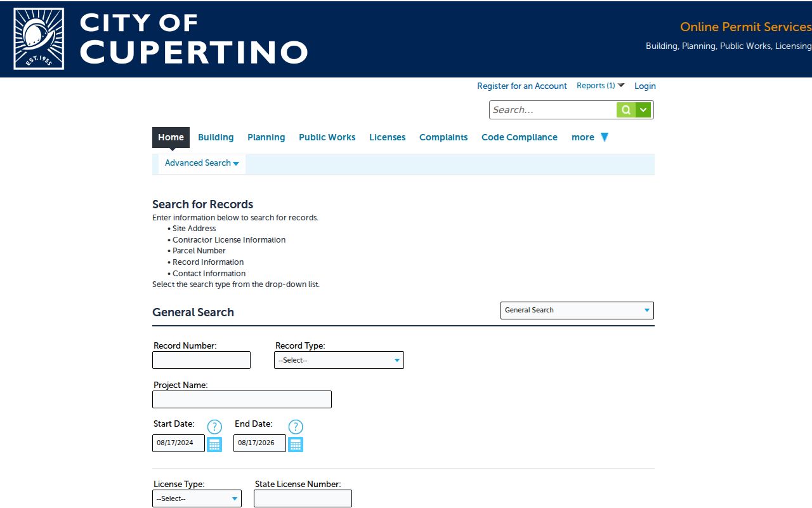Screen dimensions: 812x508
Task: Open the Code Compliance tab
Action: click(520, 137)
